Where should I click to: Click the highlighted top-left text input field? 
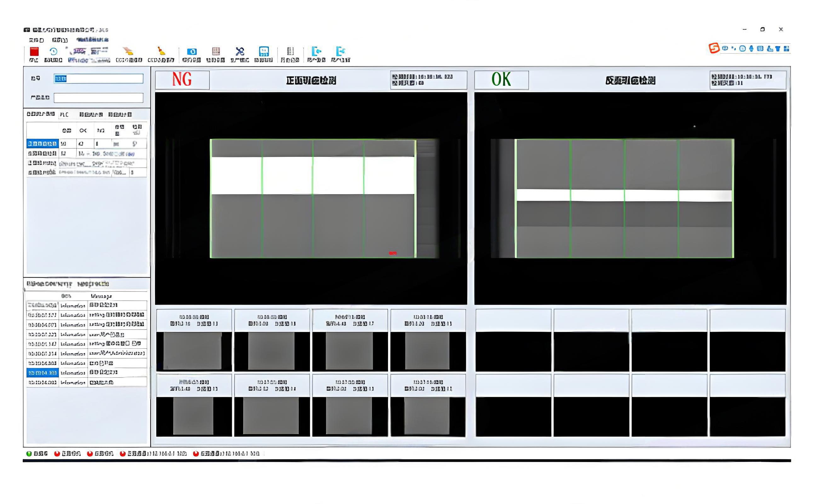pyautogui.click(x=98, y=79)
